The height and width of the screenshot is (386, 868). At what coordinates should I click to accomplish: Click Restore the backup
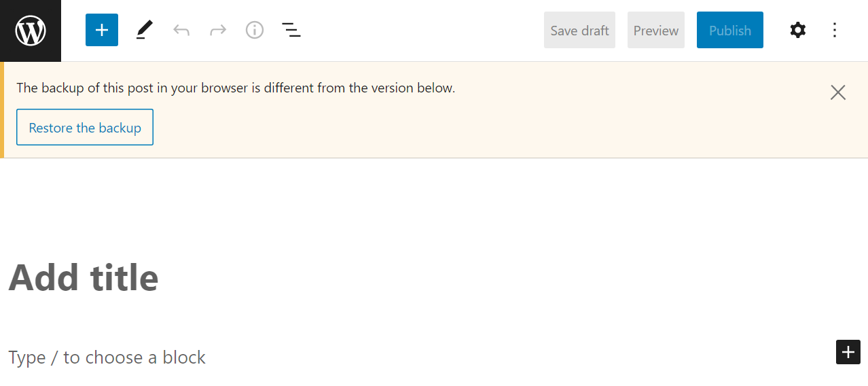click(85, 127)
